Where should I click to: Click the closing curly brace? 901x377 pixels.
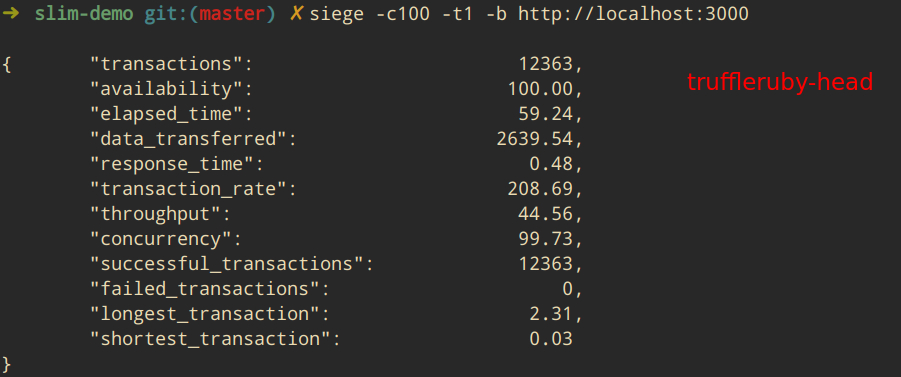[x=6, y=364]
